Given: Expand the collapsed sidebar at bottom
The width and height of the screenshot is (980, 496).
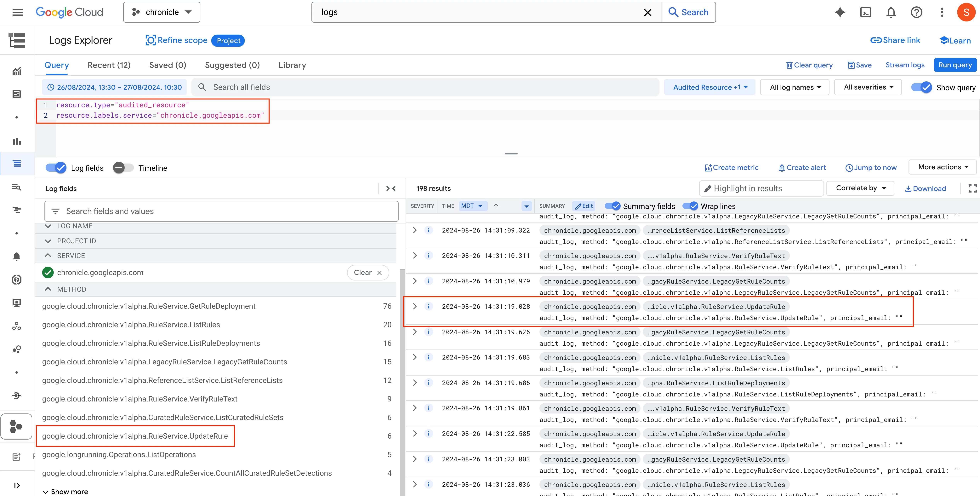Looking at the screenshot, I should click(x=17, y=485).
